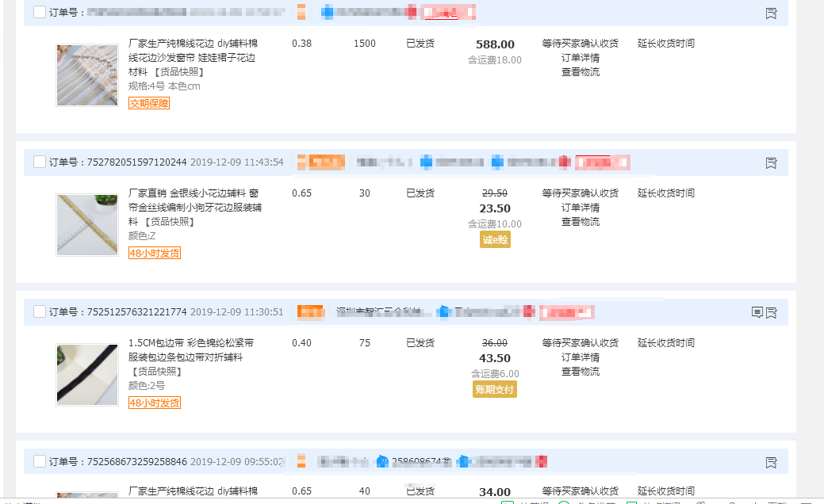Tick checkbox for order 752512576321221774
824x504 pixels.
click(40, 311)
